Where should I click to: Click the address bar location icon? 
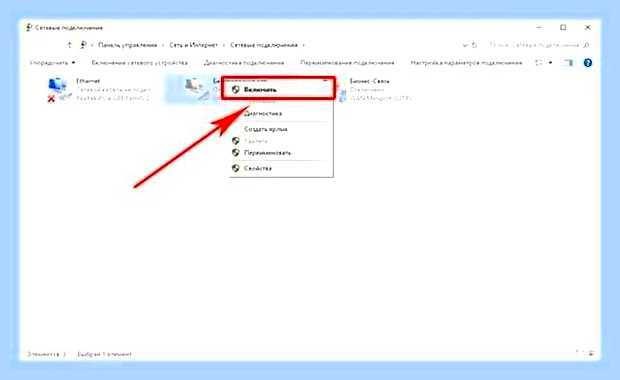click(x=83, y=45)
